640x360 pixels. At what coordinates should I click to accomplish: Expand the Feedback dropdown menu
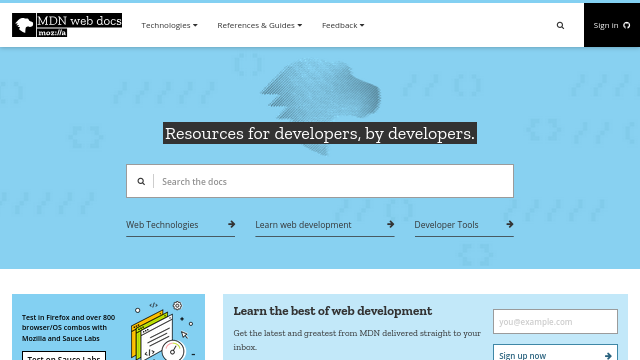(343, 25)
